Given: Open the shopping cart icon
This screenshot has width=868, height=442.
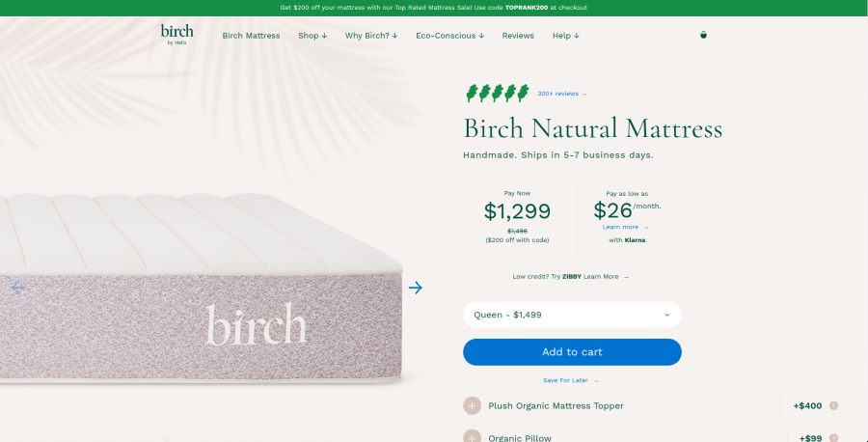Looking at the screenshot, I should pyautogui.click(x=703, y=35).
